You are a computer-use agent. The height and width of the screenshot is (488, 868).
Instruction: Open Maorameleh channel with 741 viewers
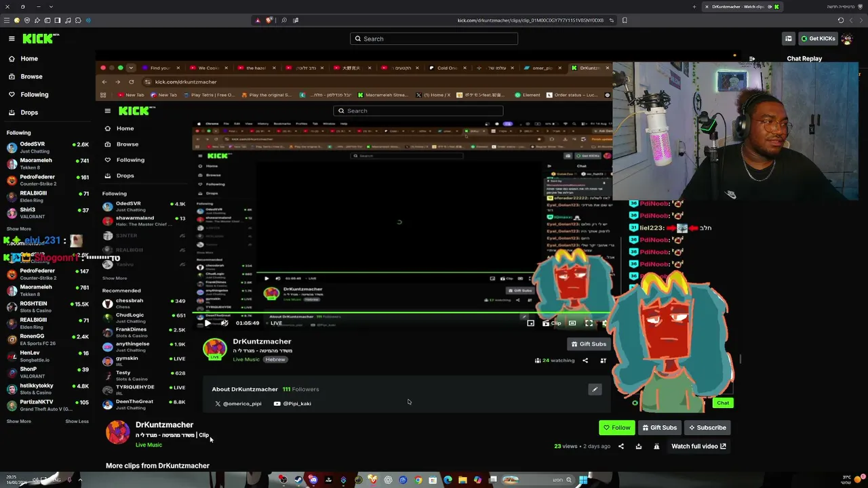[x=47, y=163]
